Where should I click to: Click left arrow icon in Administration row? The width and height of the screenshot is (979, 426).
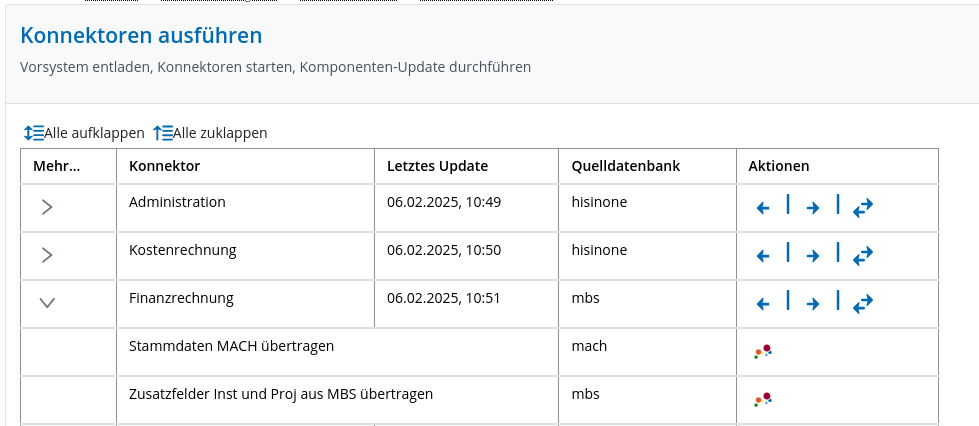(762, 208)
